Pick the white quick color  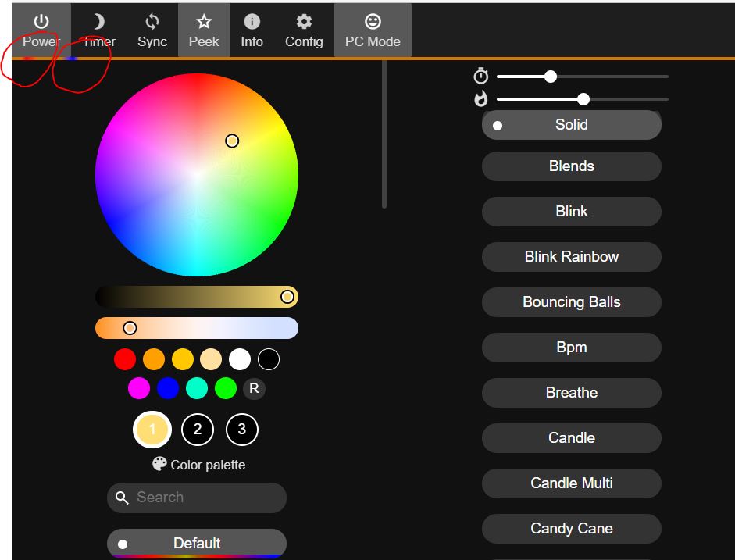240,359
